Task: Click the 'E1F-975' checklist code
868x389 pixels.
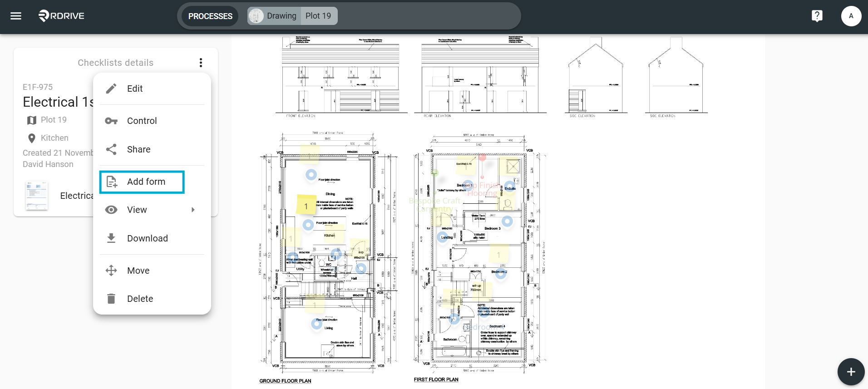Action: (x=38, y=87)
